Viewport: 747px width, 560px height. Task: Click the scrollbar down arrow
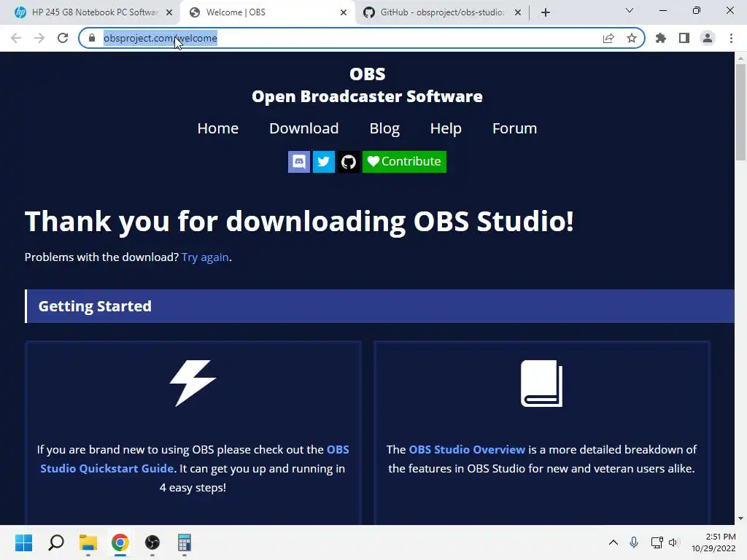[740, 518]
